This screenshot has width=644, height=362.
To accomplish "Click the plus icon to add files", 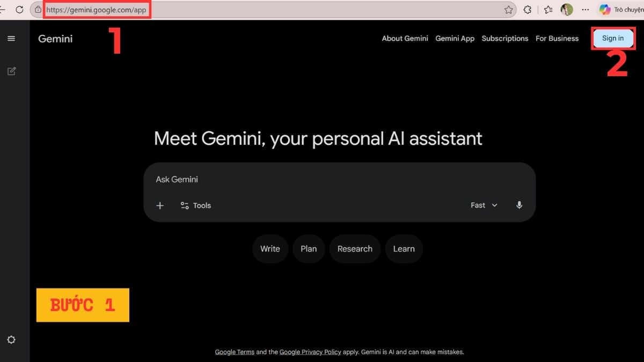I will (x=160, y=205).
